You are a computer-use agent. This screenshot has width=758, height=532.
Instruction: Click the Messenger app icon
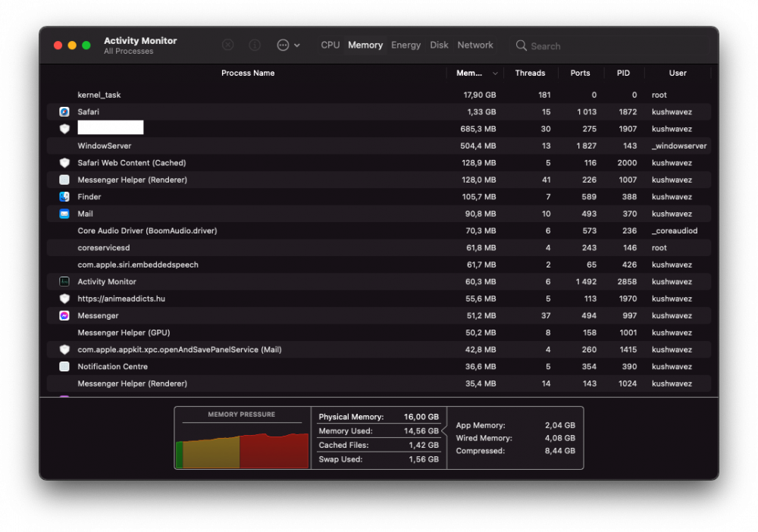click(64, 315)
